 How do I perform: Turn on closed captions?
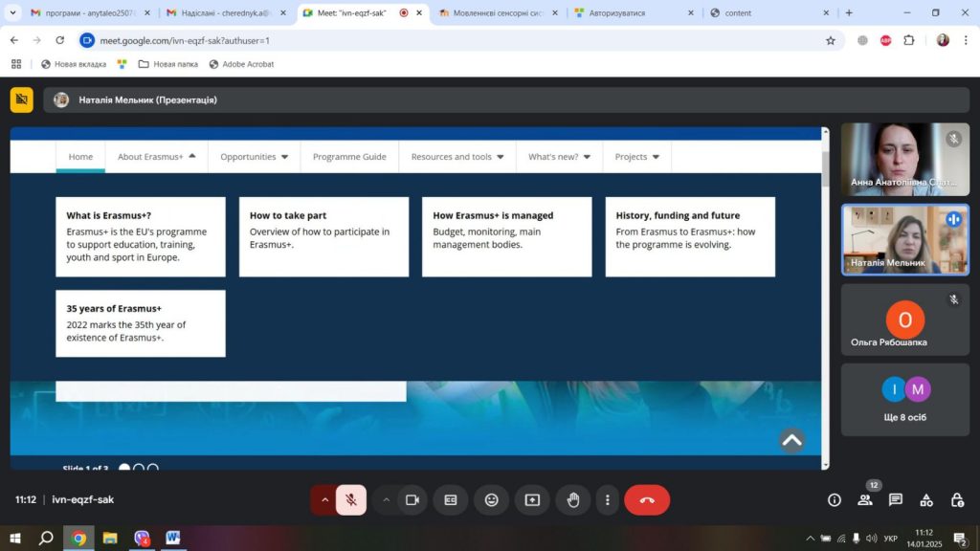(x=450, y=499)
